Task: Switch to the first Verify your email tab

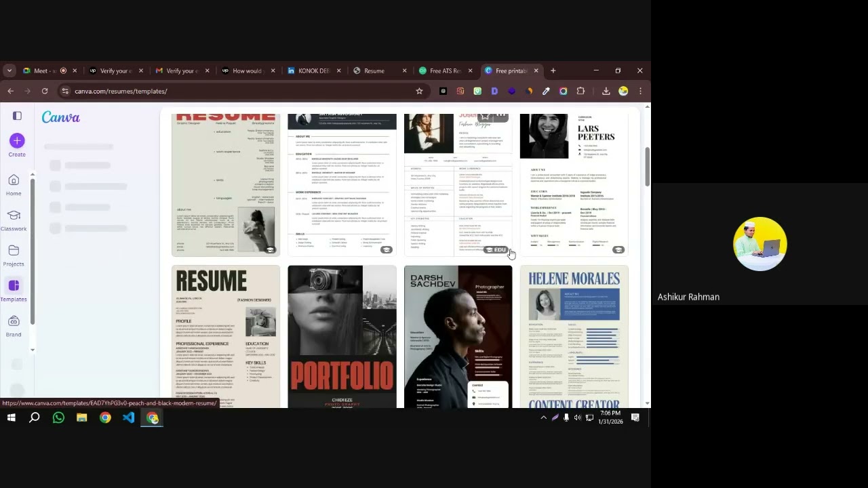Action: [x=117, y=70]
